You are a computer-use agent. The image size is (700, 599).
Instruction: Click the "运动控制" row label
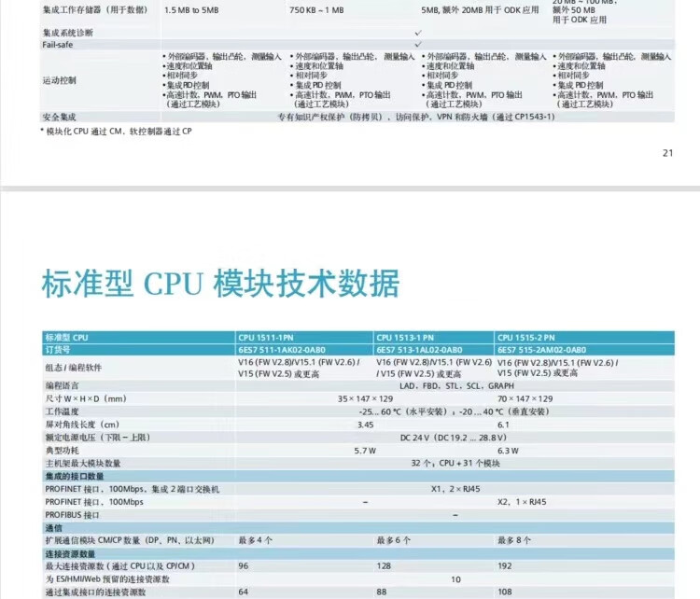click(x=60, y=80)
